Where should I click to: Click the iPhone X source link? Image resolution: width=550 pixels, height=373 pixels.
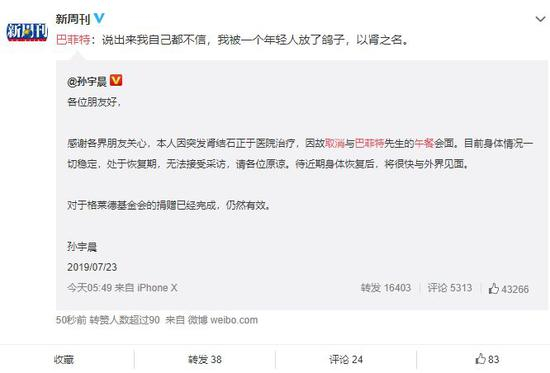point(157,288)
